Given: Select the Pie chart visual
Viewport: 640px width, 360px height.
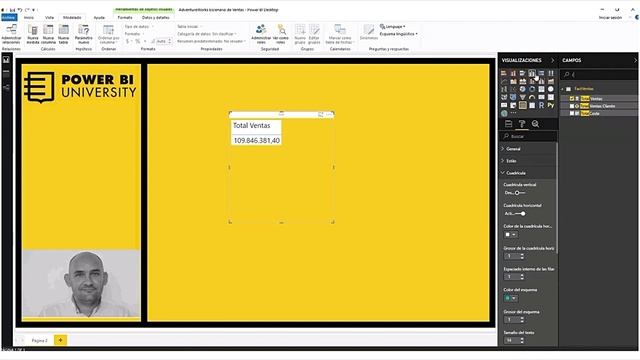Looking at the screenshot, I should (523, 89).
